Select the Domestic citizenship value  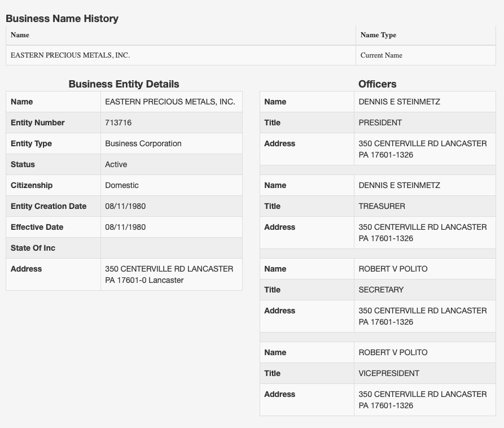(122, 185)
